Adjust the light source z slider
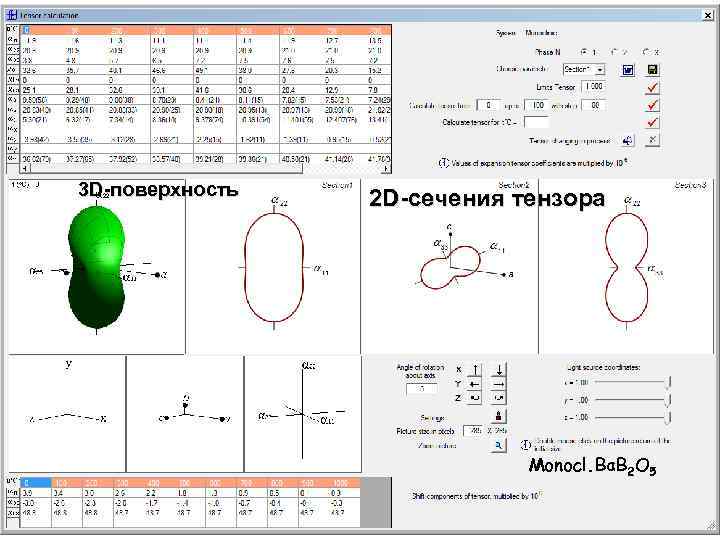The width and height of the screenshot is (720, 540). pyautogui.click(x=632, y=417)
